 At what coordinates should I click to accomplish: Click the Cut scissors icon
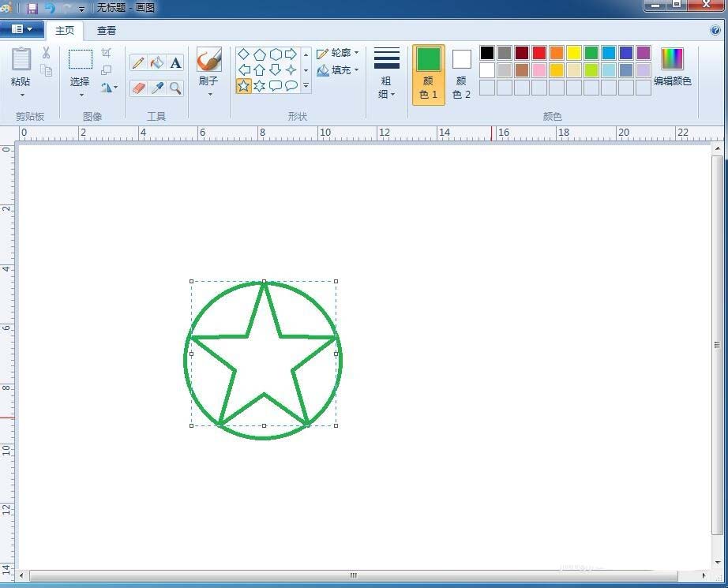coord(46,53)
